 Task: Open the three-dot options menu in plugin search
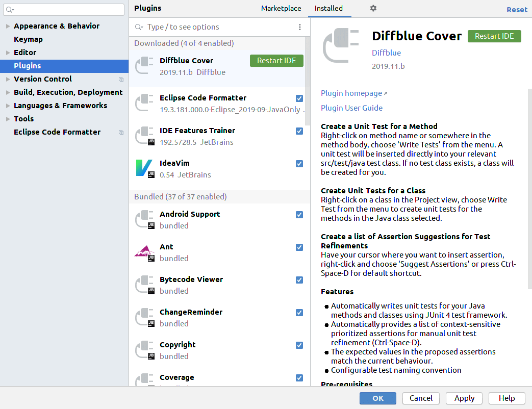click(x=299, y=27)
